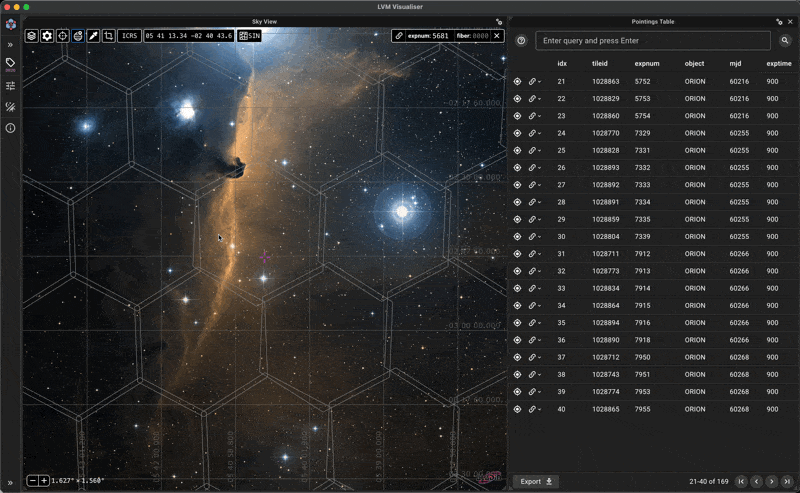Open link dropdown for idx 28 row

click(x=534, y=202)
